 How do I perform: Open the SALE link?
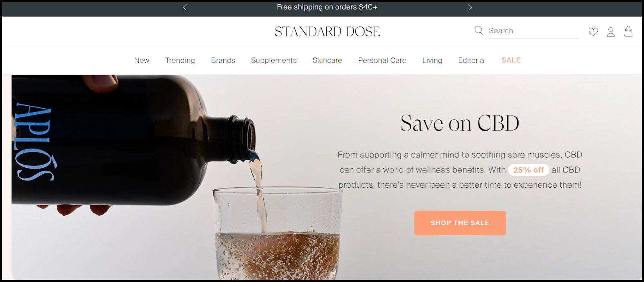(511, 60)
